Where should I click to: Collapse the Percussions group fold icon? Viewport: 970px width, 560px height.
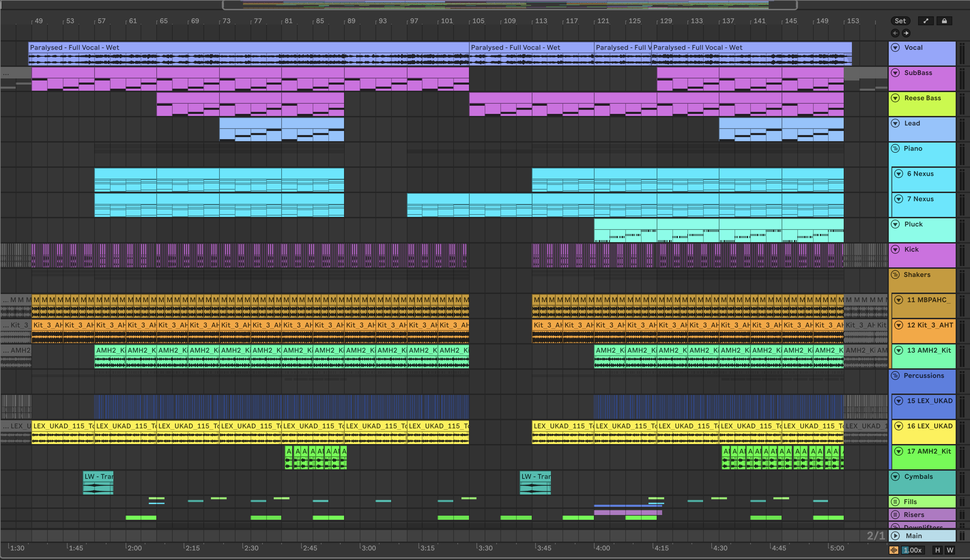pos(895,375)
